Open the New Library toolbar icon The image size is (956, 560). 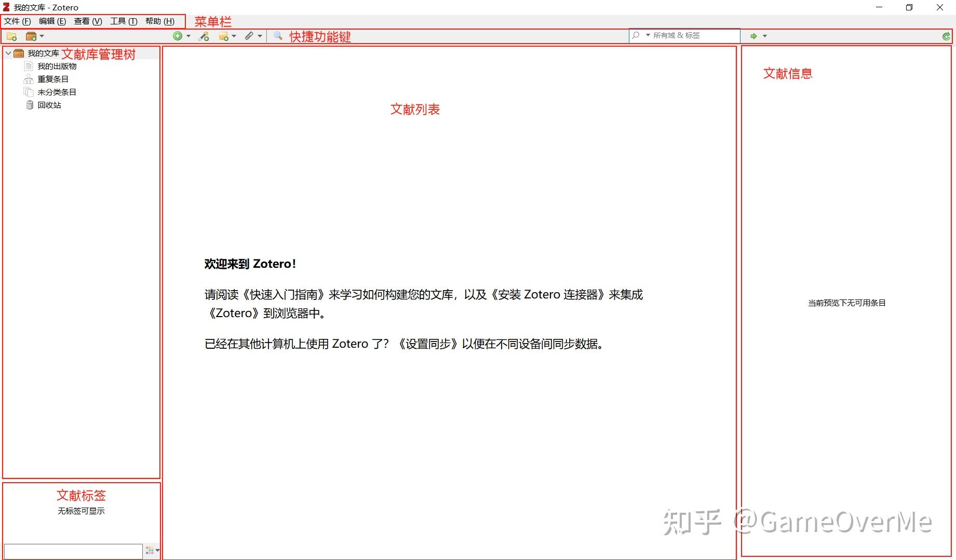tap(31, 36)
